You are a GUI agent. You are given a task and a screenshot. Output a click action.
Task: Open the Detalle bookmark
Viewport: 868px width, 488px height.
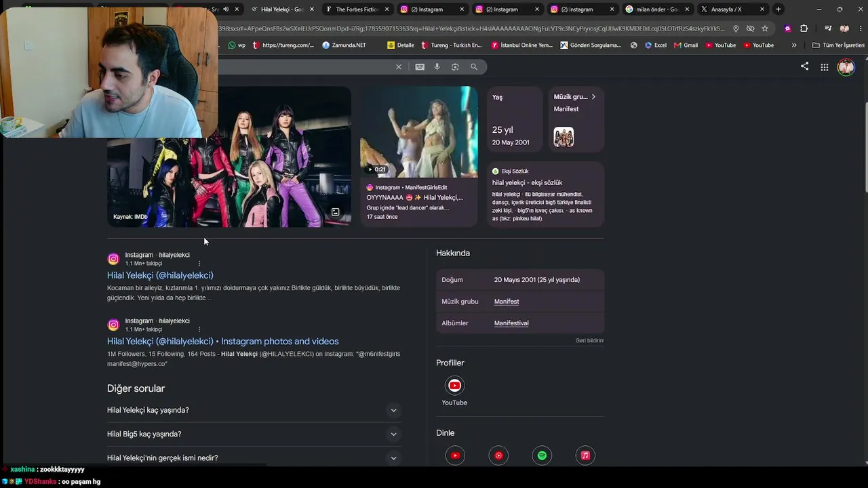coord(401,45)
